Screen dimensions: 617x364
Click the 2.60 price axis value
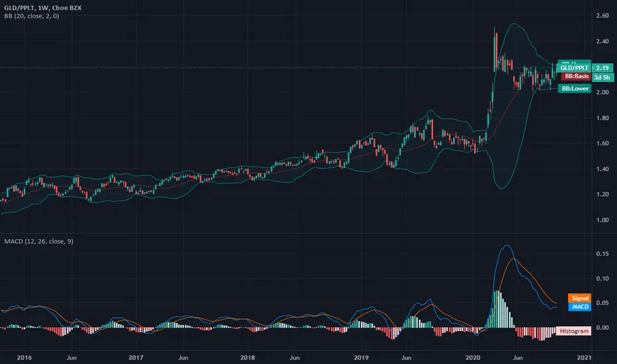pos(602,16)
